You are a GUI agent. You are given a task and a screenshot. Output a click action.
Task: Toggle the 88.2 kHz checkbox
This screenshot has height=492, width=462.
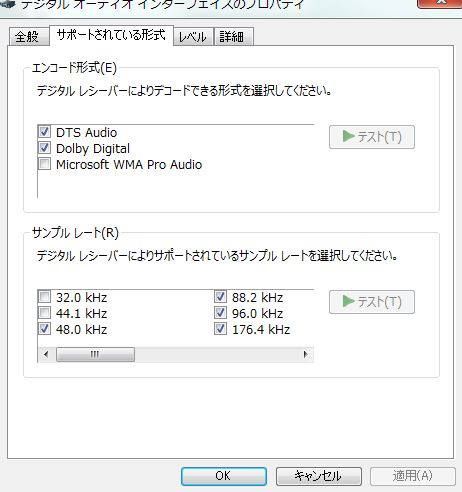220,297
